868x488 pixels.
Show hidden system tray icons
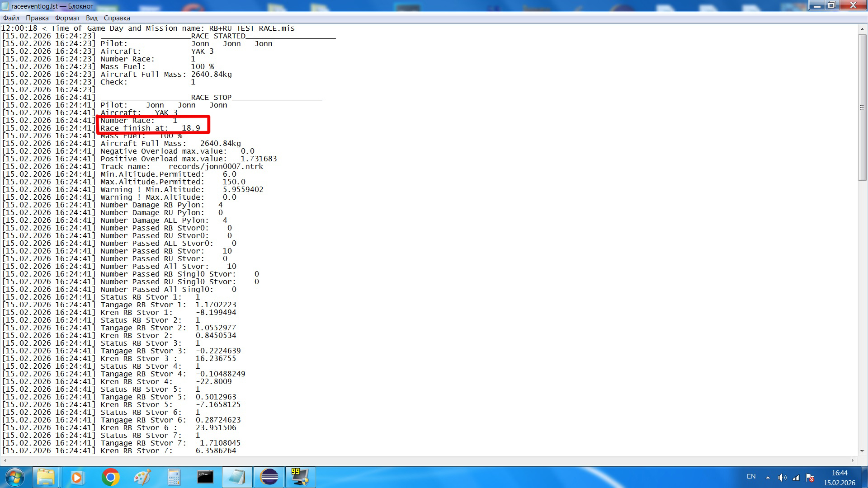[x=768, y=478]
